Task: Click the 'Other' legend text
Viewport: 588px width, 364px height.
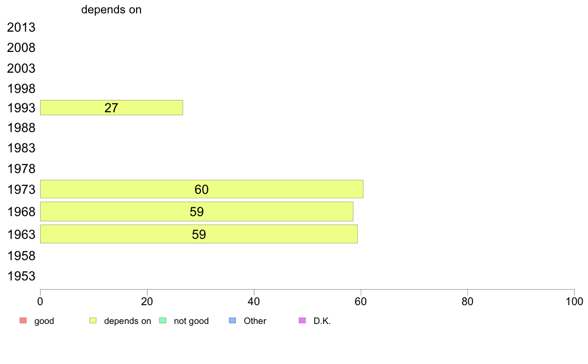Action: pyautogui.click(x=255, y=321)
